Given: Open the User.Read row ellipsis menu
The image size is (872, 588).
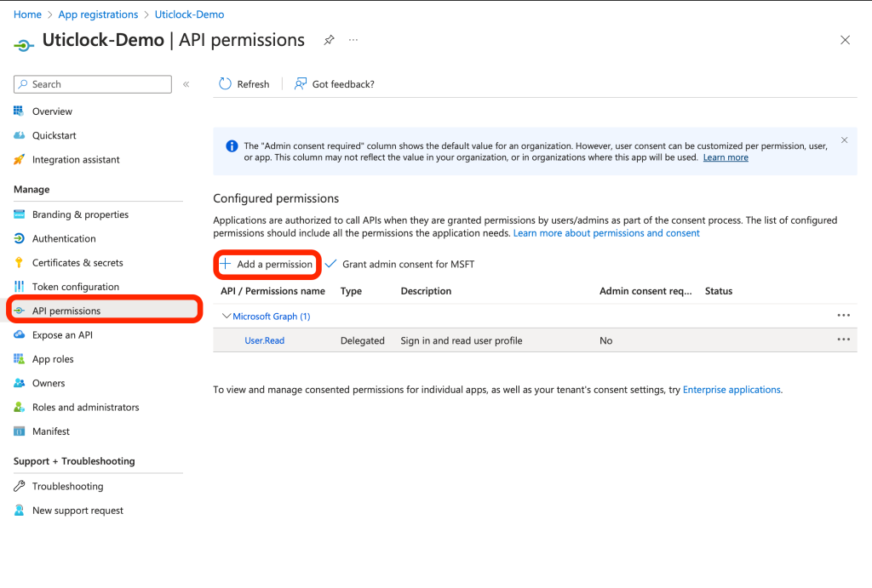Looking at the screenshot, I should (x=844, y=340).
